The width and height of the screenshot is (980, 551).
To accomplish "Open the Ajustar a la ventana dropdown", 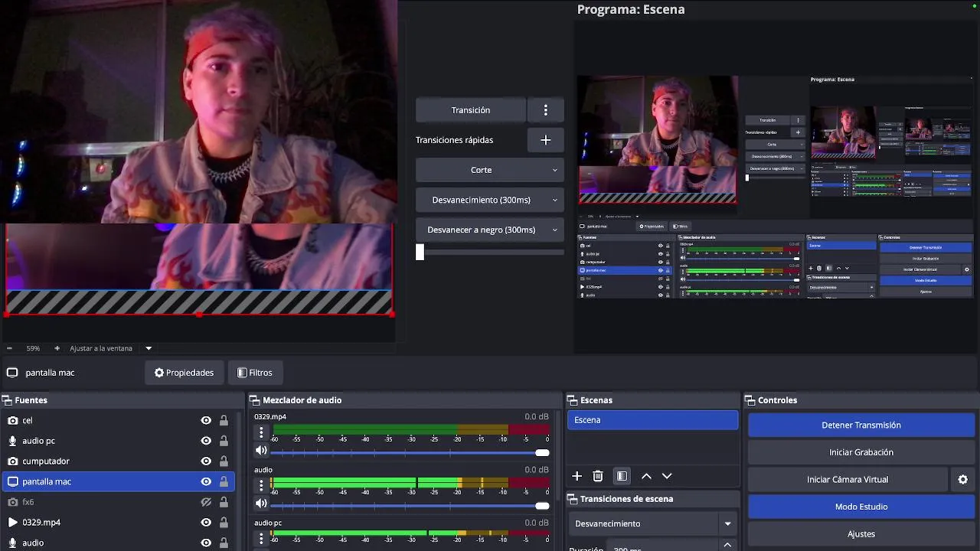I will 149,348.
